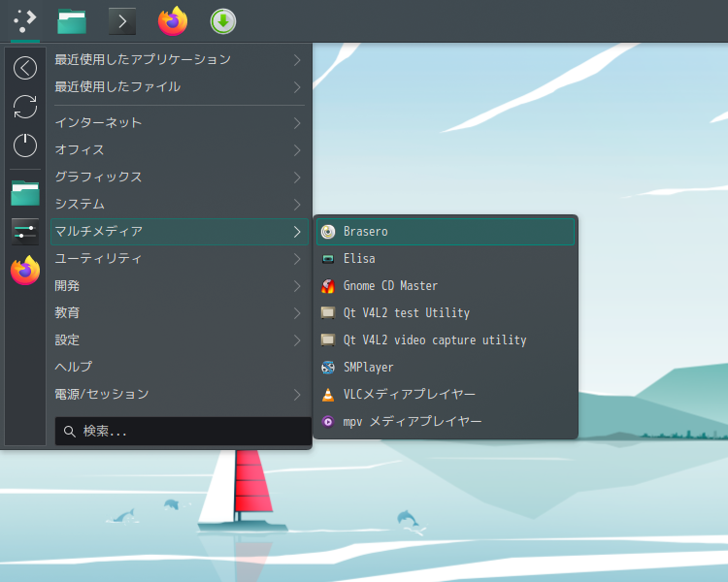Open the green download arrow updater icon
728x582 pixels.
tap(223, 21)
